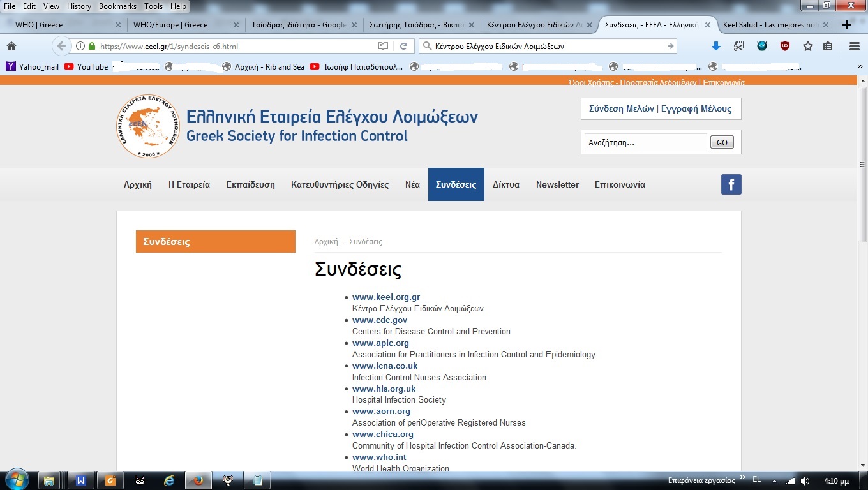The width and height of the screenshot is (868, 490).
Task: Click the Αναζήτηση search input field
Action: point(645,142)
